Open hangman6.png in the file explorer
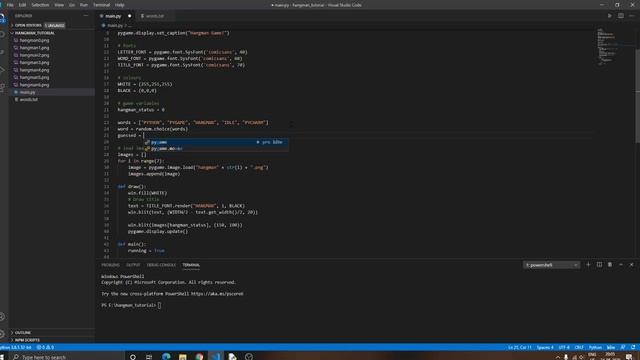Viewport: 640px width, 360px height. coord(34,85)
